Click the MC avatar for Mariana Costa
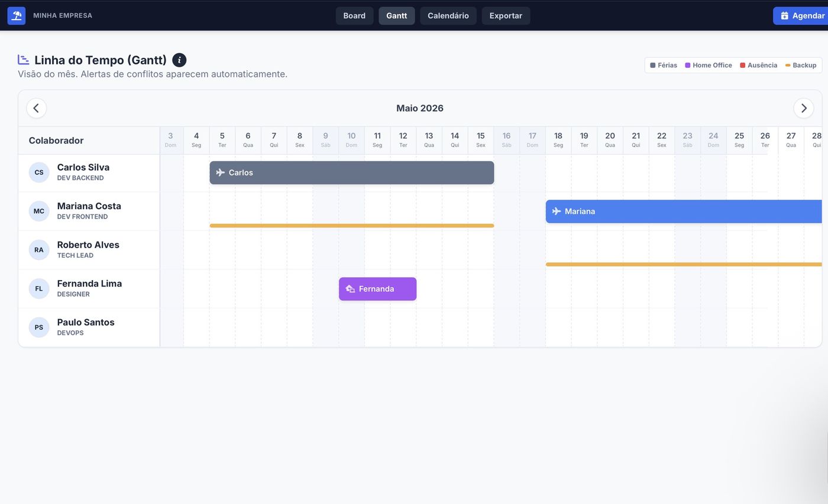This screenshot has width=828, height=504. click(39, 211)
